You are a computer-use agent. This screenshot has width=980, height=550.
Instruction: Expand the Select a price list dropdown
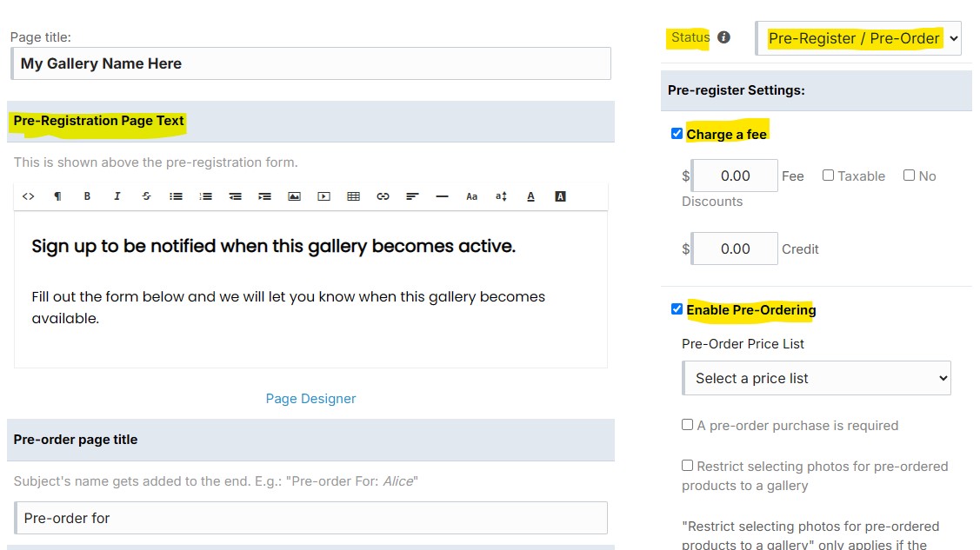817,378
